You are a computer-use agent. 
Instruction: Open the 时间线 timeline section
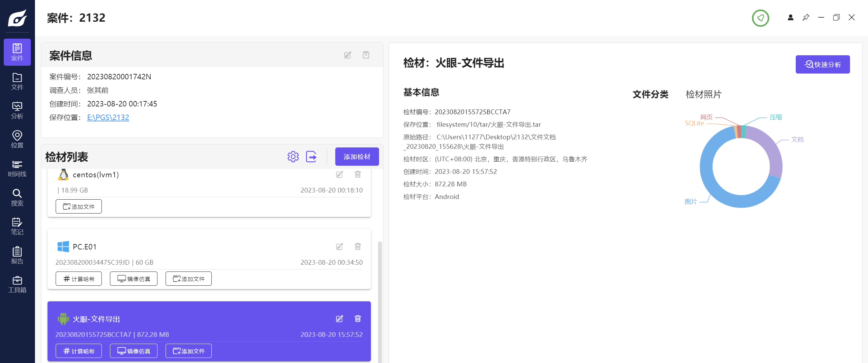pos(17,168)
